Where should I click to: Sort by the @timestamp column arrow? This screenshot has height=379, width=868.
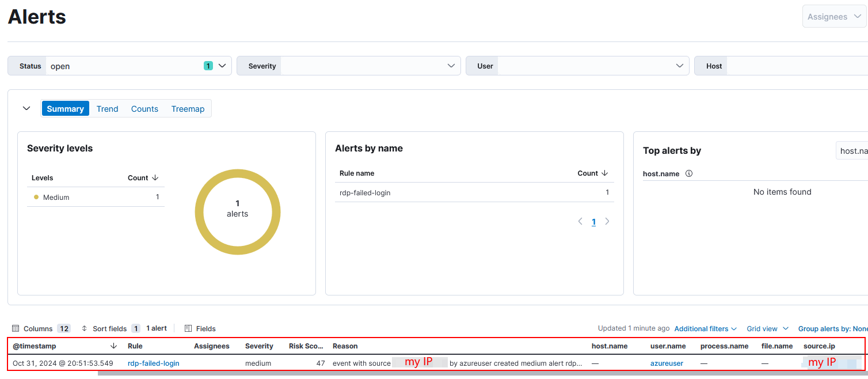[113, 346]
